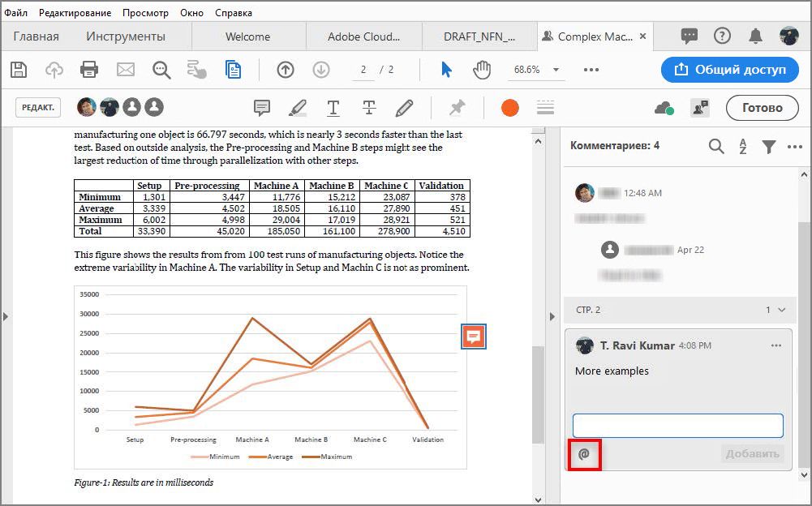This screenshot has width=812, height=506.
Task: Select the Sticky note comment tool
Action: pyautogui.click(x=262, y=108)
